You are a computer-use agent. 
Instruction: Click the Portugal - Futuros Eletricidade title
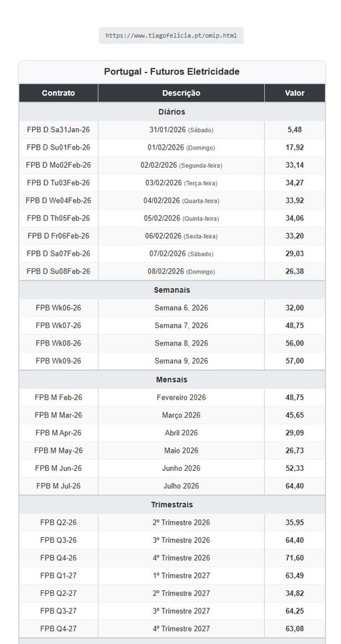(172, 72)
